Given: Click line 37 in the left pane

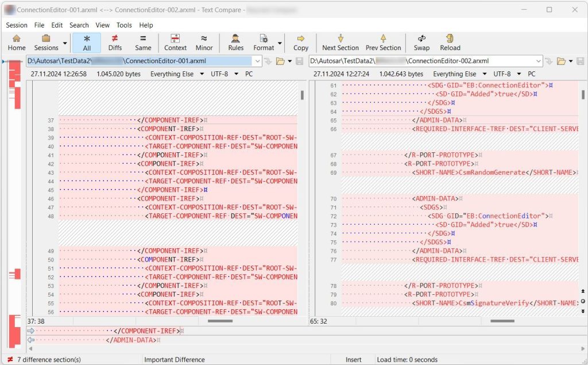Looking at the screenshot, I should [178, 120].
